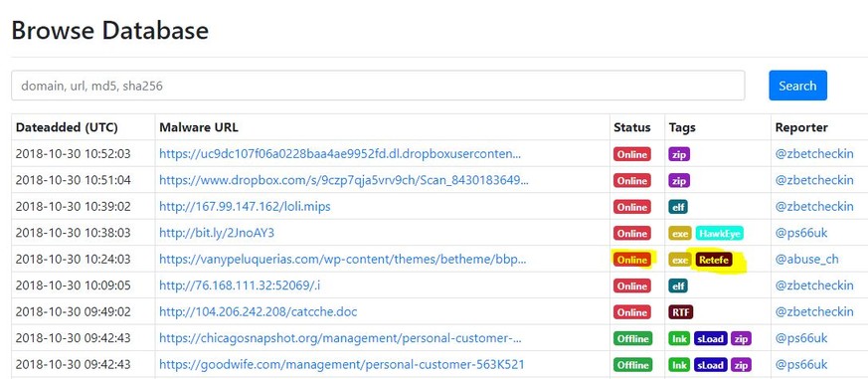Click the Online status in the loli.mips row

632,207
